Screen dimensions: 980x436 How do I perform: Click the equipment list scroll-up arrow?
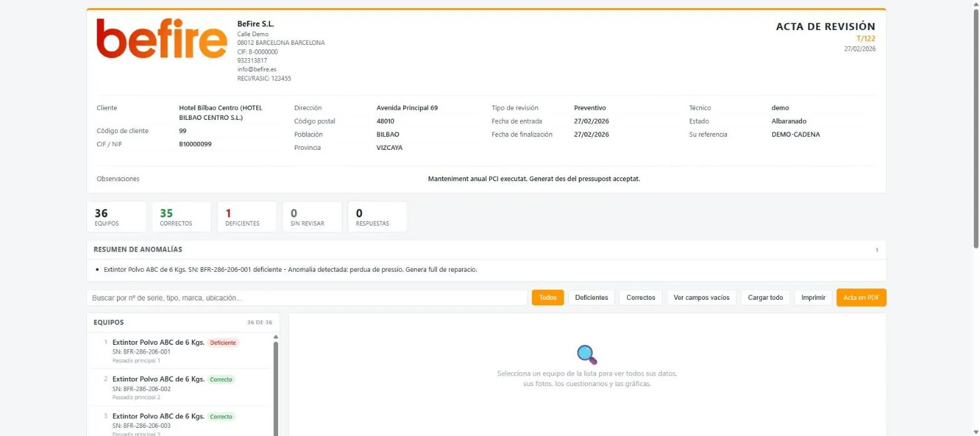pyautogui.click(x=276, y=337)
